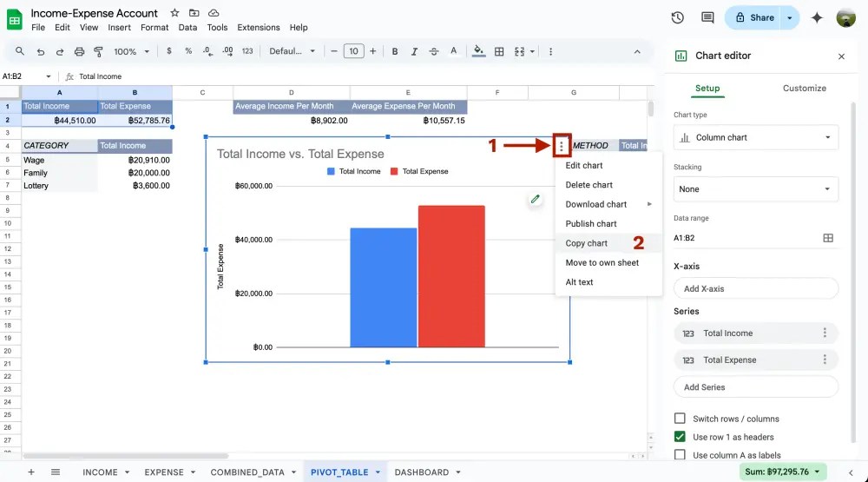Click the Data range grid selector icon

(x=827, y=238)
